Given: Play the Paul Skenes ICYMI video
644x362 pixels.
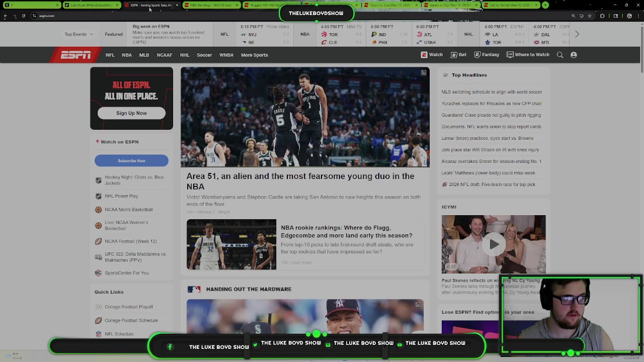Looking at the screenshot, I should pos(494,244).
